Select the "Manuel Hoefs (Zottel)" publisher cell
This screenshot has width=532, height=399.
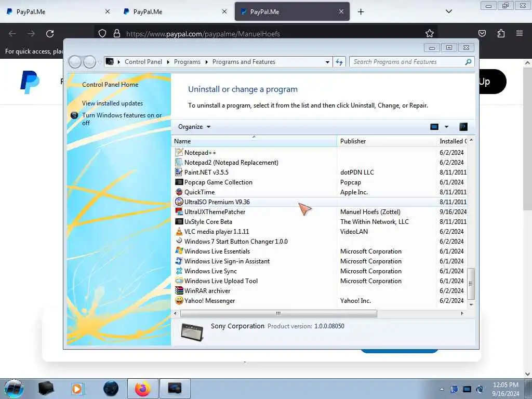tap(370, 212)
